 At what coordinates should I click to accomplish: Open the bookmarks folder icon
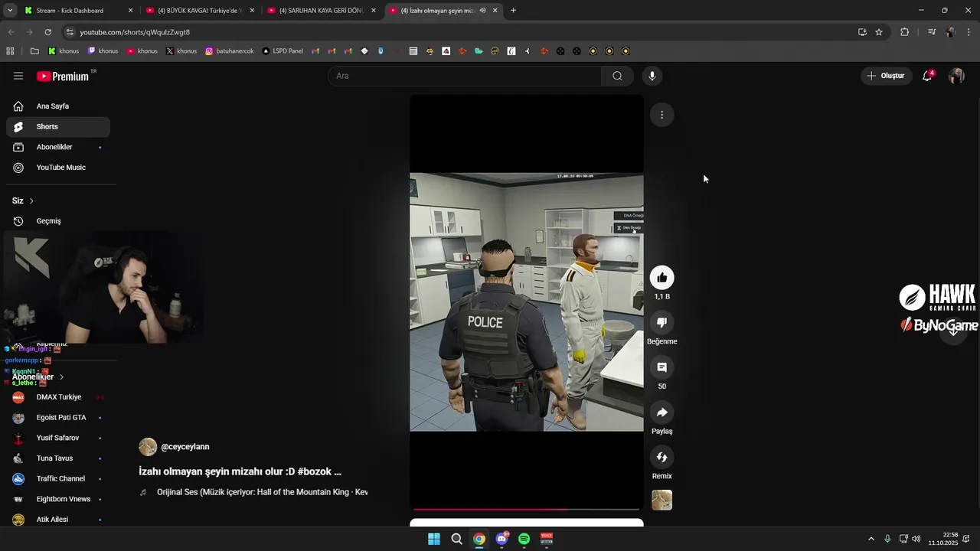coord(34,51)
